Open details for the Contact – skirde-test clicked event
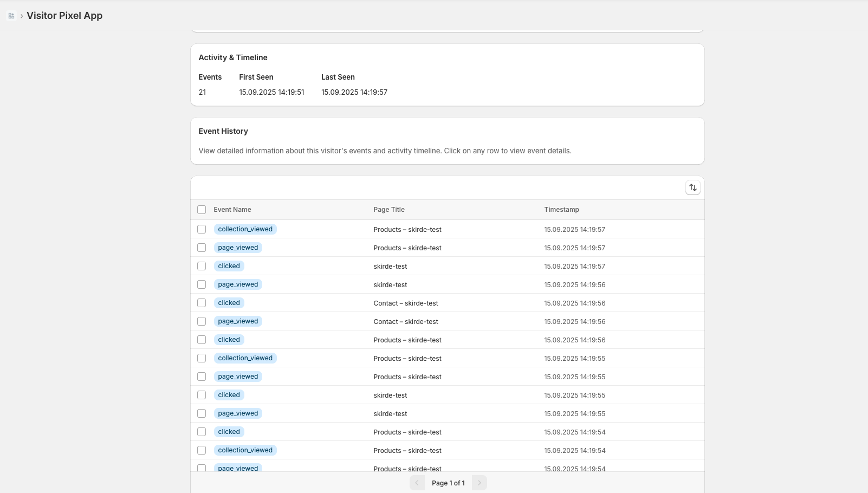Screen dimensions: 868x493 point(406,303)
